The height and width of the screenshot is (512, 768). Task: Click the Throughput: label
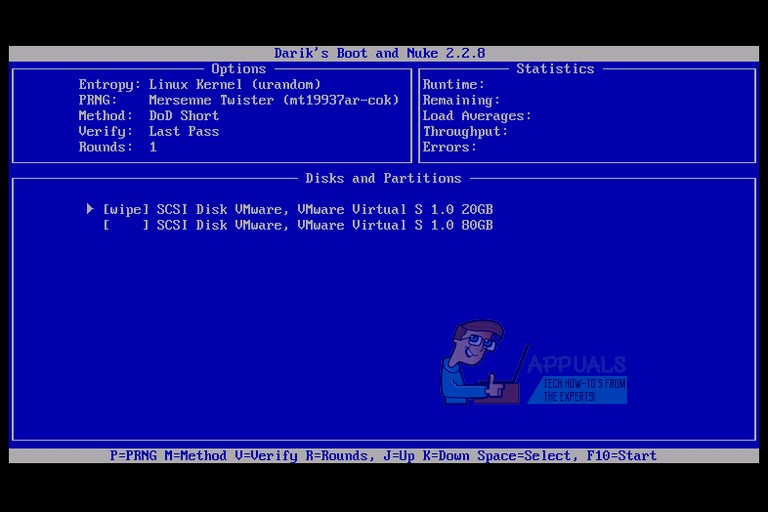pyautogui.click(x=465, y=132)
